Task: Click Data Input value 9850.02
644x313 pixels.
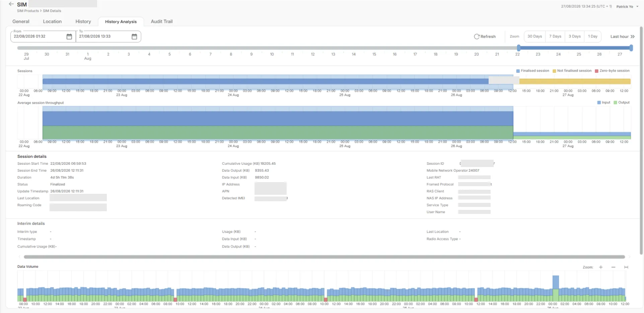Action: point(262,177)
